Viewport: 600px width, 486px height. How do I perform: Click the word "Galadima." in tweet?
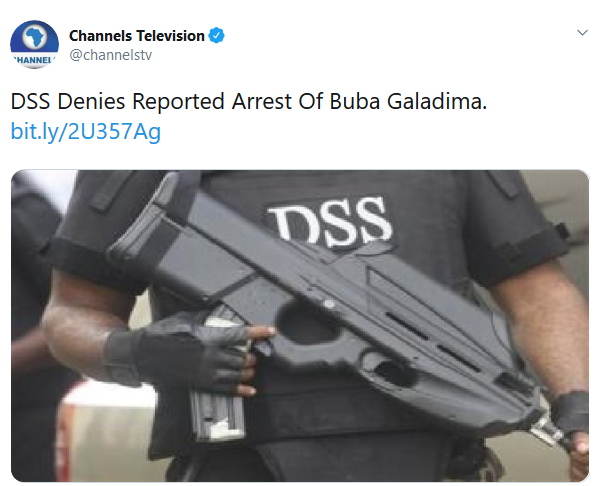click(x=437, y=101)
